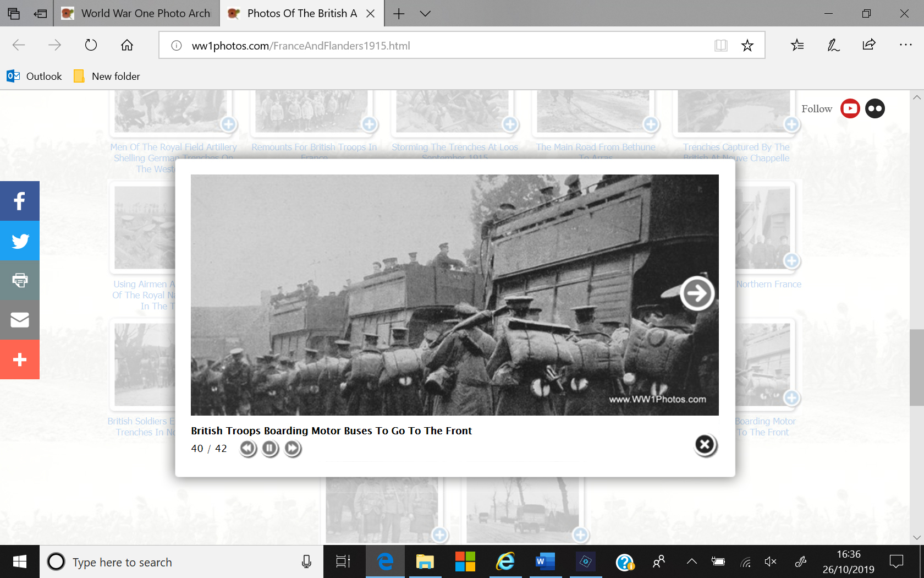Click the browser Forward button
Screen dimensions: 924x578
pos(54,45)
